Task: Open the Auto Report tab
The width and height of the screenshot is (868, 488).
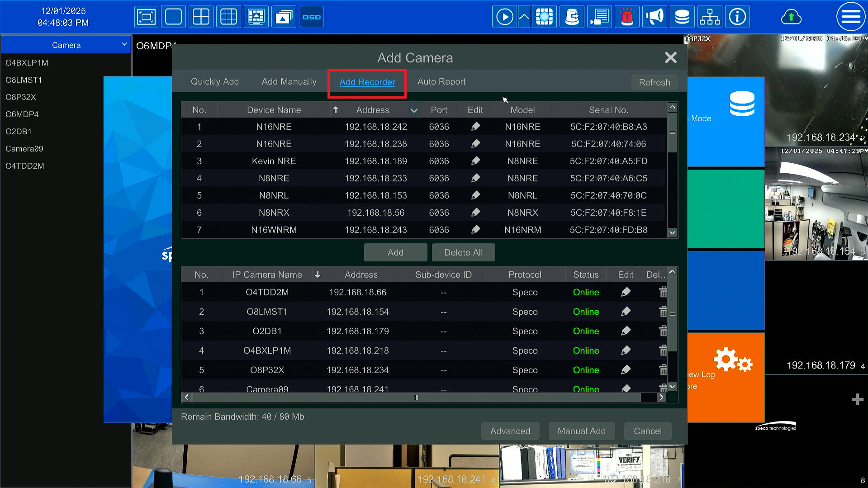Action: click(x=441, y=81)
